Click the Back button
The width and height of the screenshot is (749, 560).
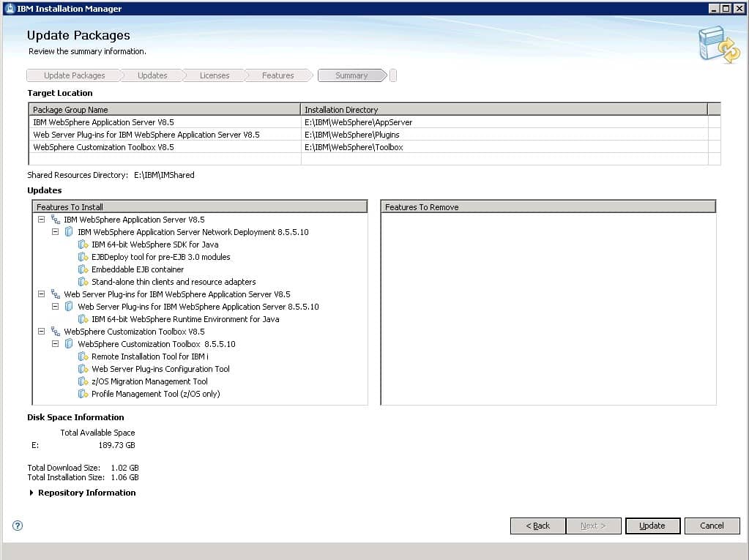[538, 526]
